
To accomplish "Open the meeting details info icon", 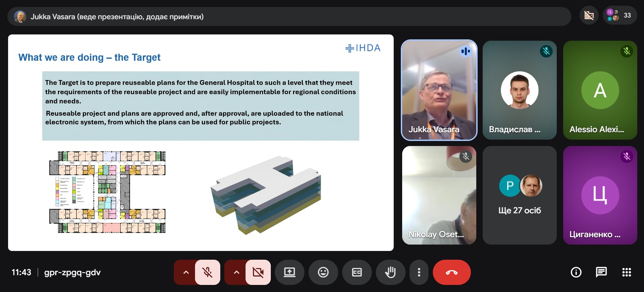I will (x=576, y=272).
